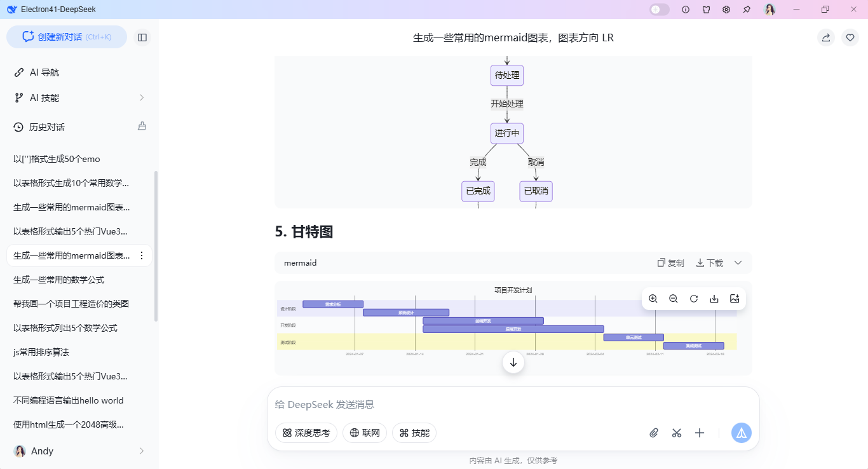Attach a file using the paperclip icon
Viewport: 868px width, 469px height.
click(653, 433)
